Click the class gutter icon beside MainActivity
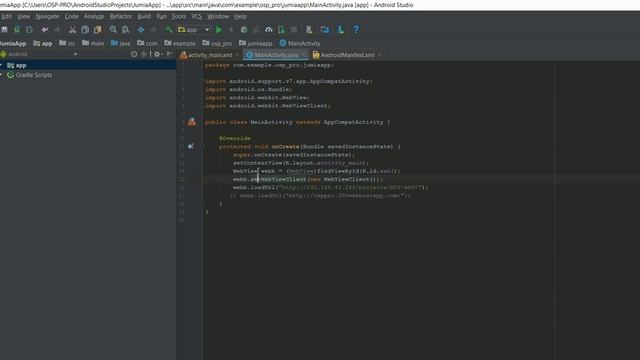Viewport: 640px width, 360px height. 191,122
